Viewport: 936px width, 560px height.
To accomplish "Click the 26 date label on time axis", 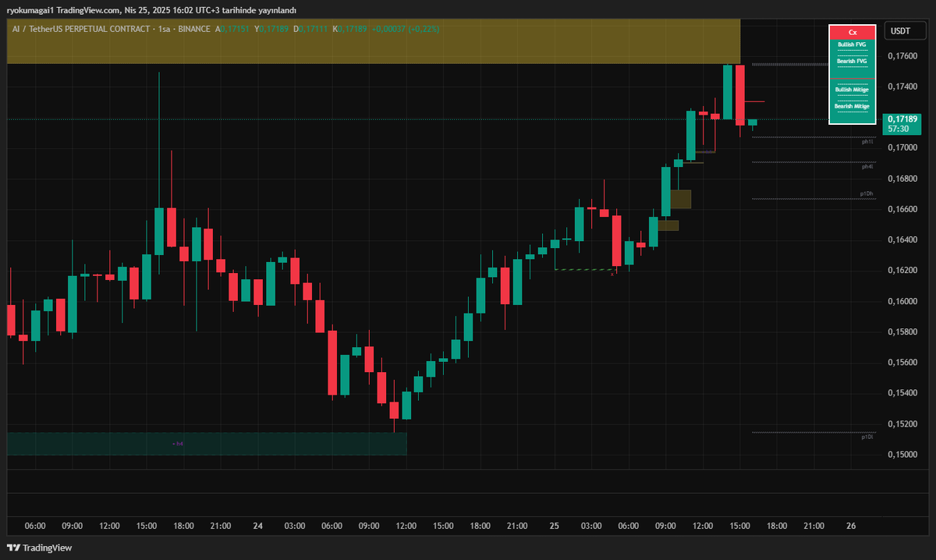I will pos(852,526).
